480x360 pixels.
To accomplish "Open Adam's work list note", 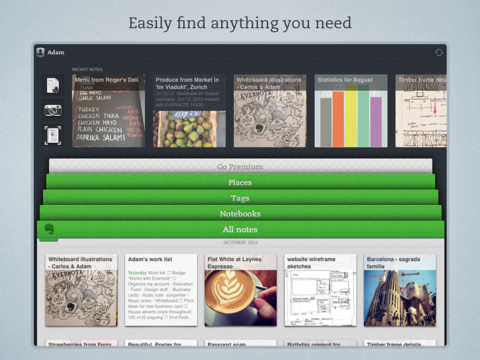I will click(x=161, y=290).
